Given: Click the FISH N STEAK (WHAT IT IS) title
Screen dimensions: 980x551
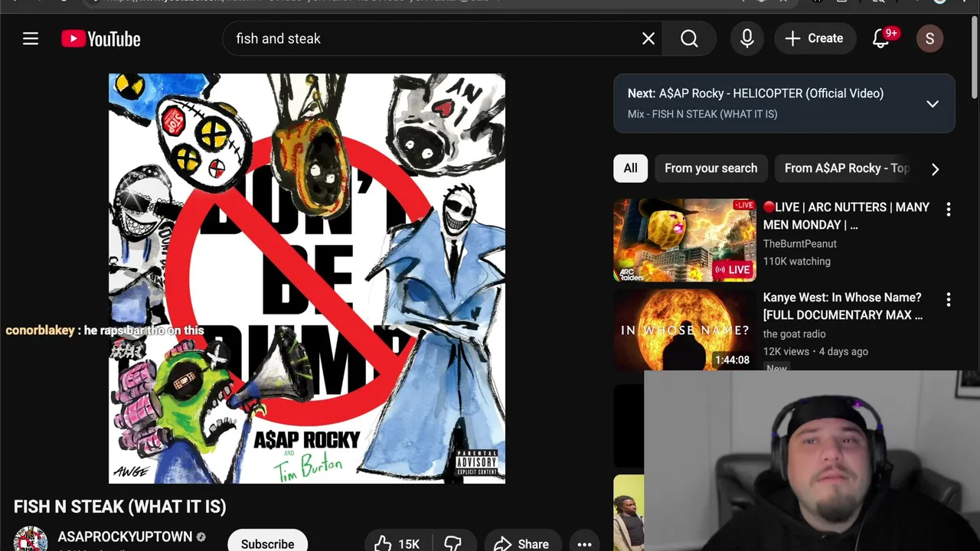Looking at the screenshot, I should pos(120,507).
